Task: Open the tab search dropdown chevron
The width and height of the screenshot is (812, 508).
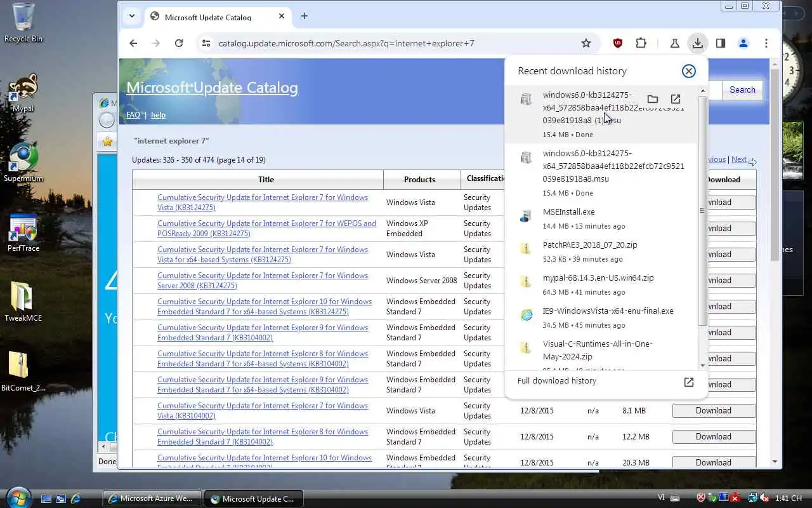Action: (x=131, y=17)
